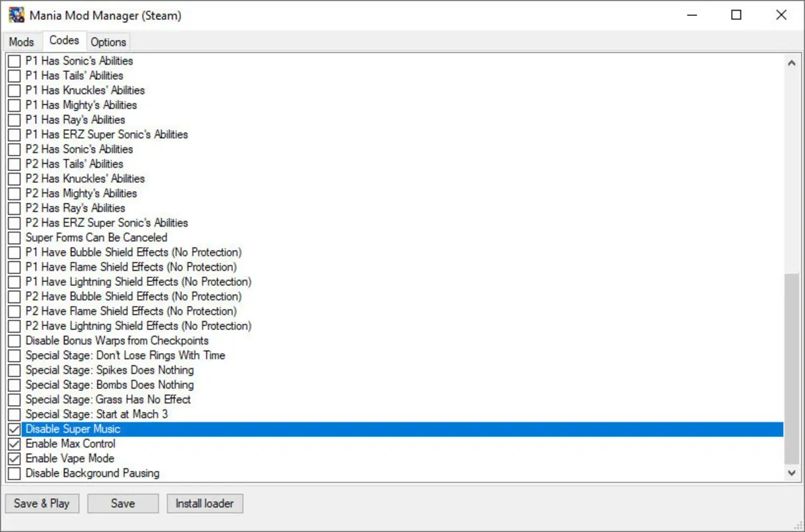The height and width of the screenshot is (532, 805).
Task: Click the Mania Mod Manager application icon
Action: (15, 15)
